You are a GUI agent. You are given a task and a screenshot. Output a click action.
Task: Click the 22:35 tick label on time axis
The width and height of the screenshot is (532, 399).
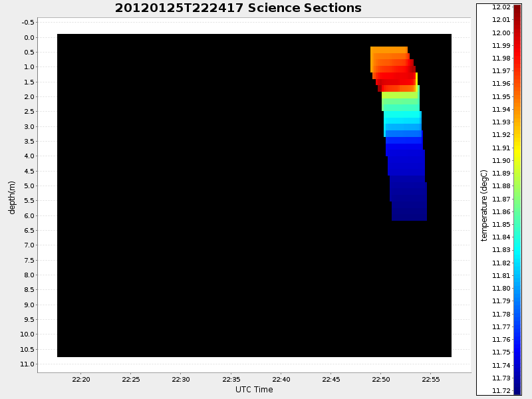[x=231, y=379]
